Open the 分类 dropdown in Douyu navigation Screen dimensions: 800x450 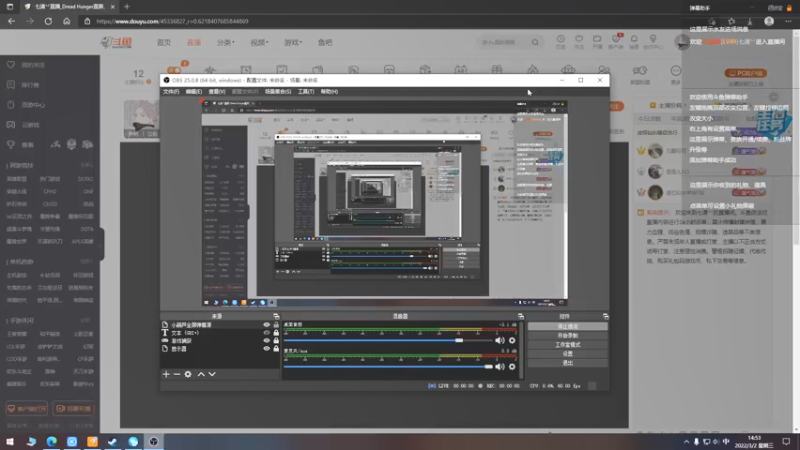tap(226, 42)
